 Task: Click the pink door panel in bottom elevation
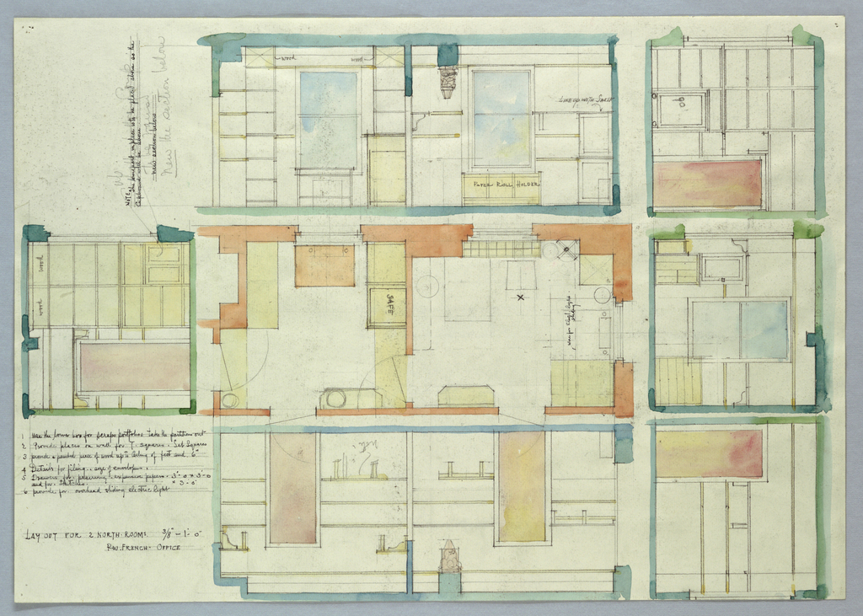[x=292, y=487]
